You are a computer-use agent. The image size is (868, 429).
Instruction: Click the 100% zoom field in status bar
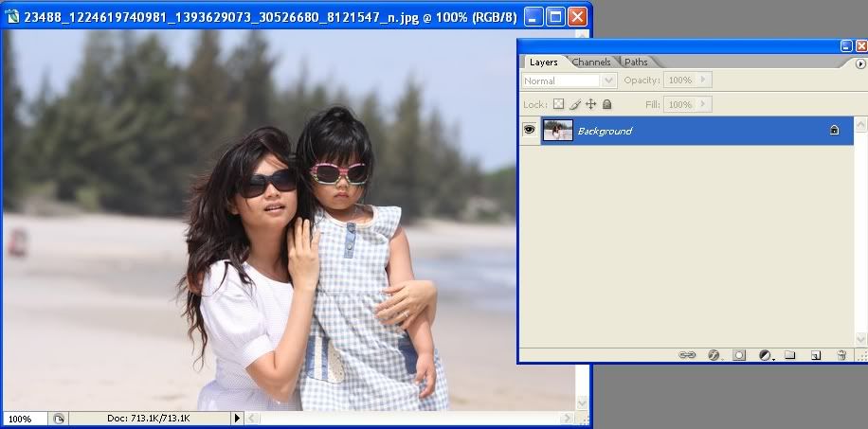point(24,418)
